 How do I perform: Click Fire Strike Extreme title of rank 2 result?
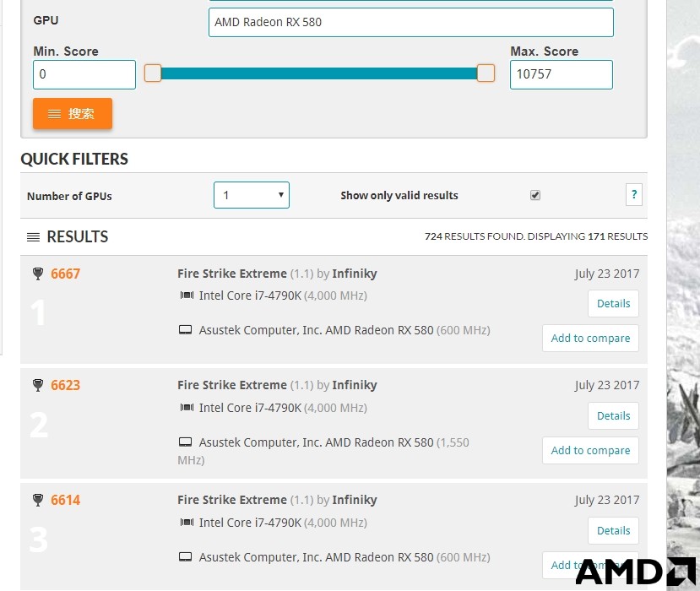tap(232, 385)
